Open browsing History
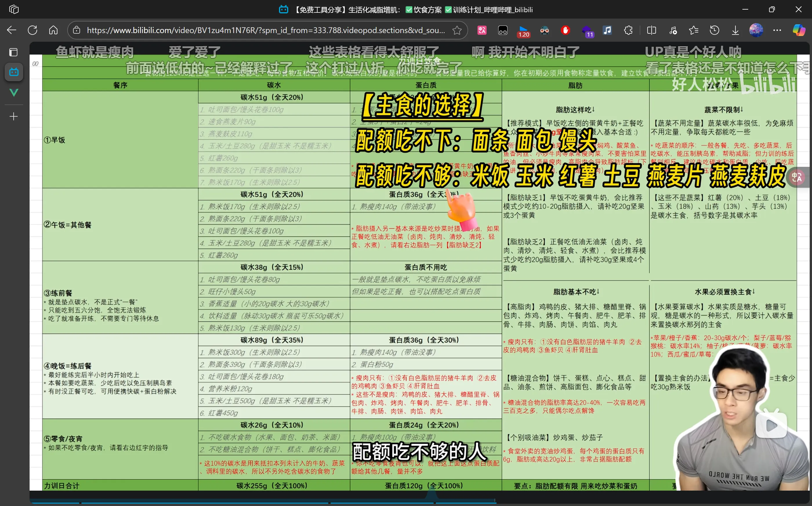This screenshot has width=812, height=506. pos(714,30)
